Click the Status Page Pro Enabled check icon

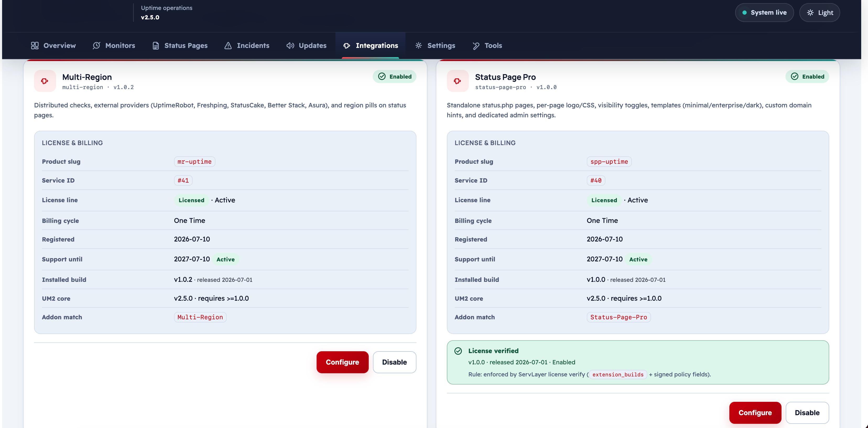(x=795, y=76)
